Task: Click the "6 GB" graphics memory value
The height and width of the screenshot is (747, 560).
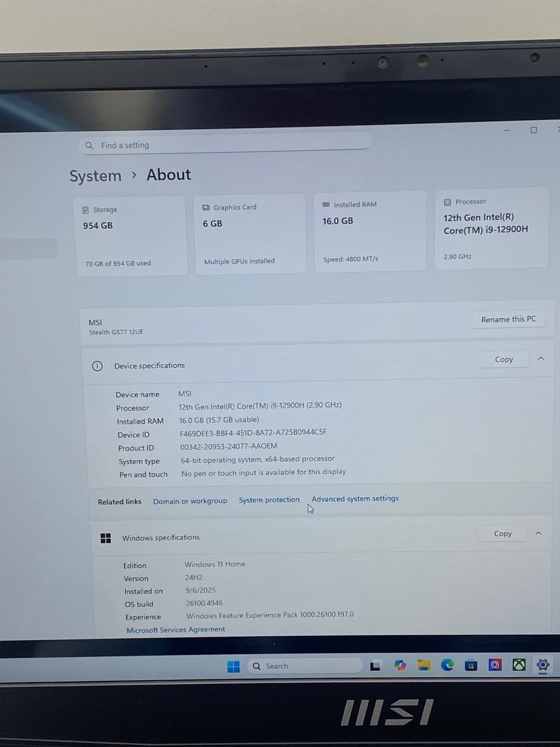Action: (213, 224)
